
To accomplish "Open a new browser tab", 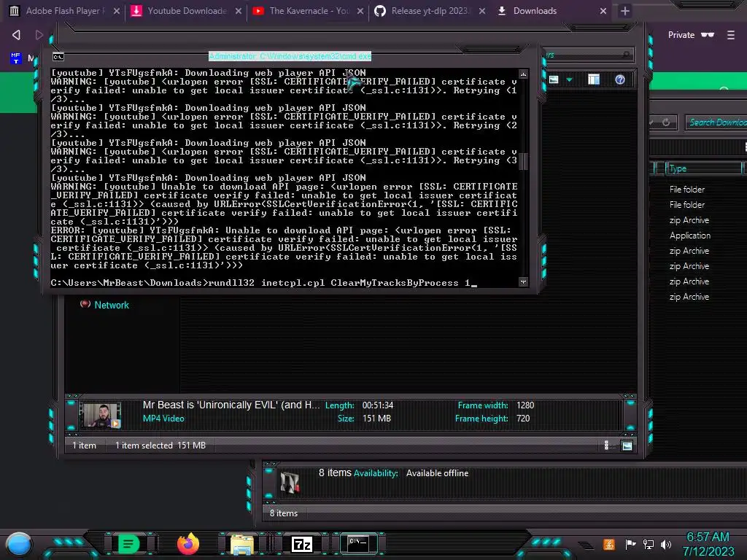I will [625, 11].
